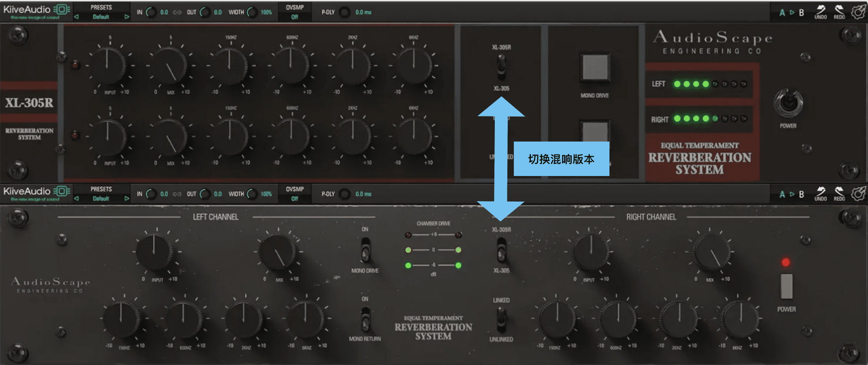The image size is (868, 365).
Task: Click IN gain knob in bottom header
Action: [151, 194]
